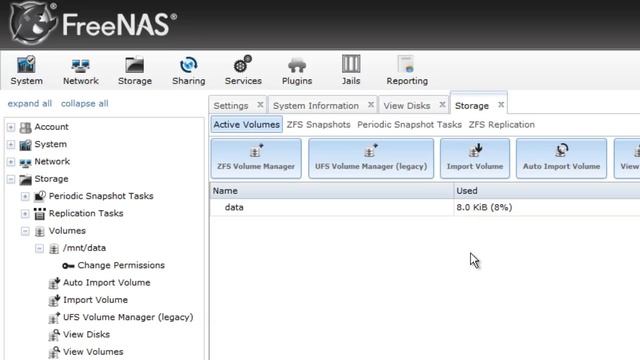
Task: Click the System tree icon in sidebar
Action: [x=25, y=144]
